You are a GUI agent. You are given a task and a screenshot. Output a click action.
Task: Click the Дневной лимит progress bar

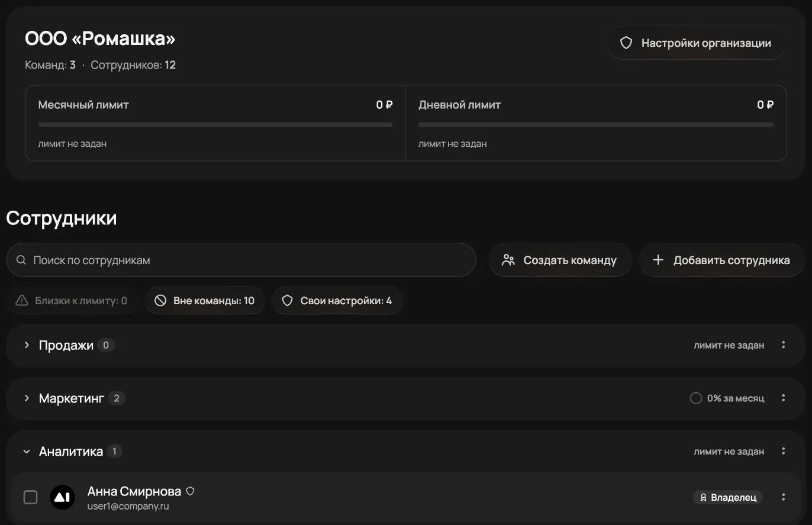[x=596, y=124]
